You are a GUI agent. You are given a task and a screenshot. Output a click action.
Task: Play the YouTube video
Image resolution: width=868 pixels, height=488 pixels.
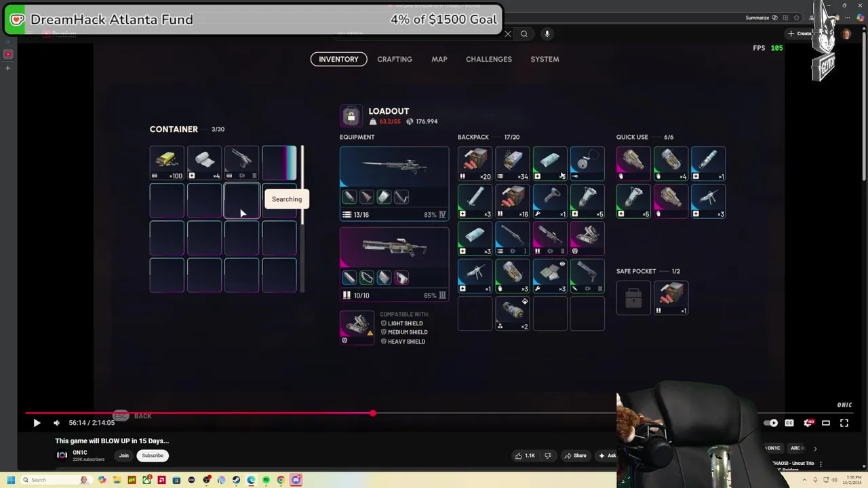pyautogui.click(x=37, y=423)
